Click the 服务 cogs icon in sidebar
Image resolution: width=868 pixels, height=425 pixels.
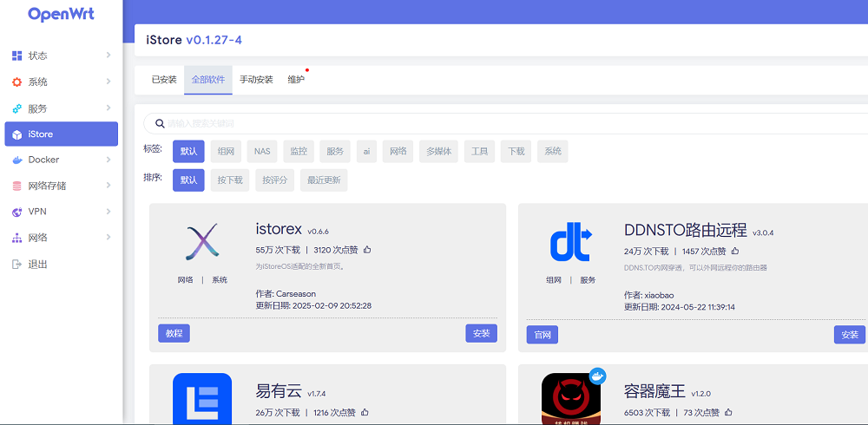17,108
